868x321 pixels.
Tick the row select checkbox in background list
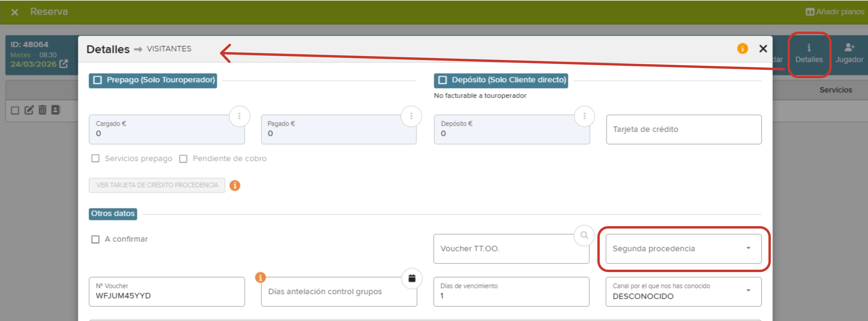15,110
